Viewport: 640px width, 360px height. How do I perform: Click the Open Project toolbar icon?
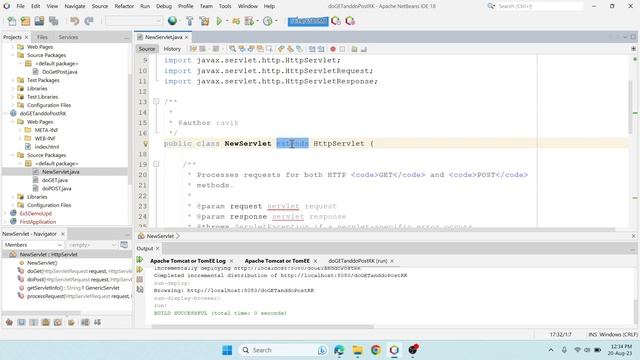tap(39, 21)
